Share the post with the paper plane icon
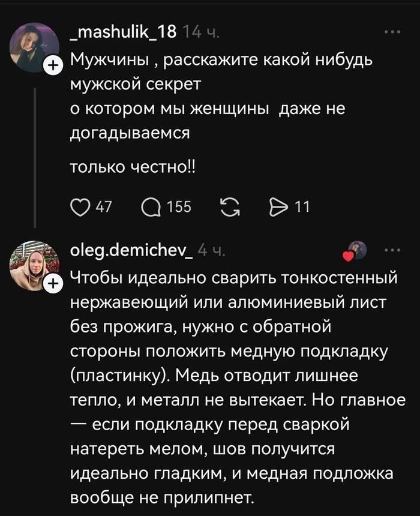The image size is (420, 516). (277, 206)
